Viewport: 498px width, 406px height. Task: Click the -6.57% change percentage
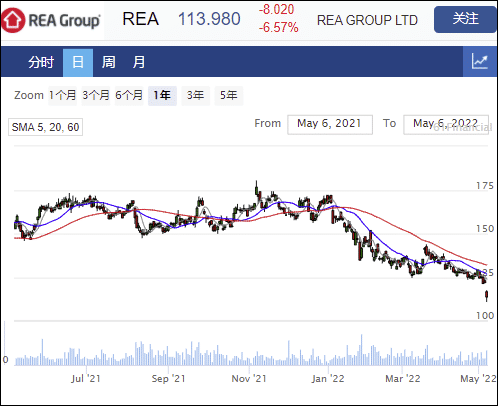[x=278, y=28]
